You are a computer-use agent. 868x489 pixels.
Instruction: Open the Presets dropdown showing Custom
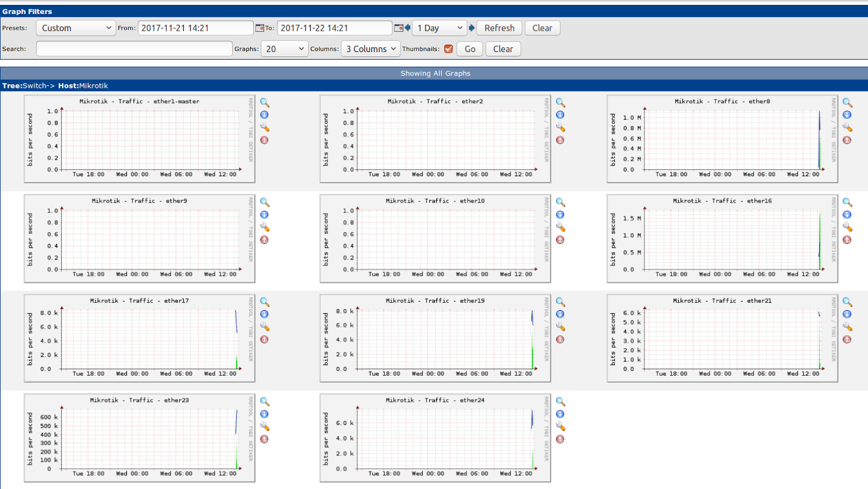pos(75,28)
